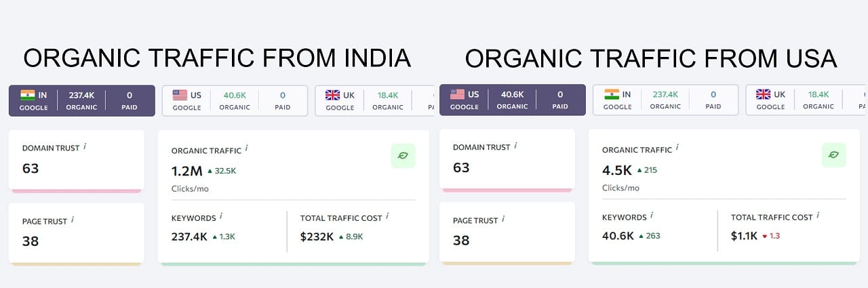Click info icon beside left Keywords label
This screenshot has height=288, width=868.
[x=221, y=217]
